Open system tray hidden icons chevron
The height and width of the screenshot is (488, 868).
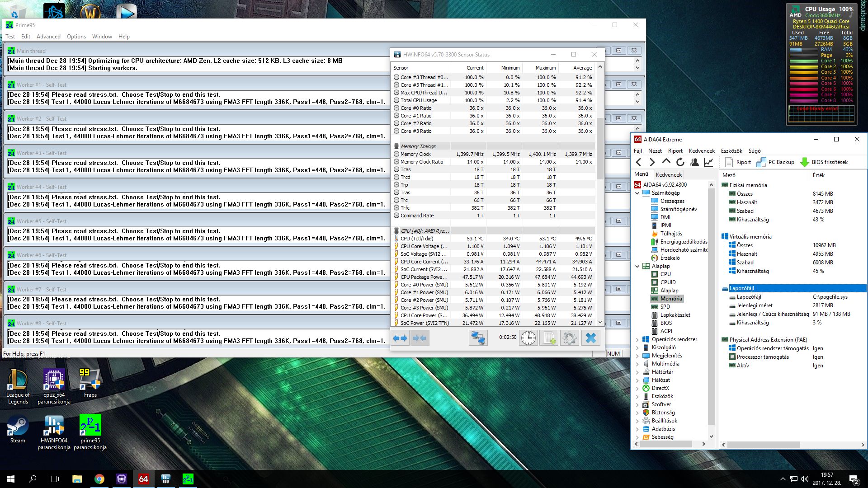[783, 479]
